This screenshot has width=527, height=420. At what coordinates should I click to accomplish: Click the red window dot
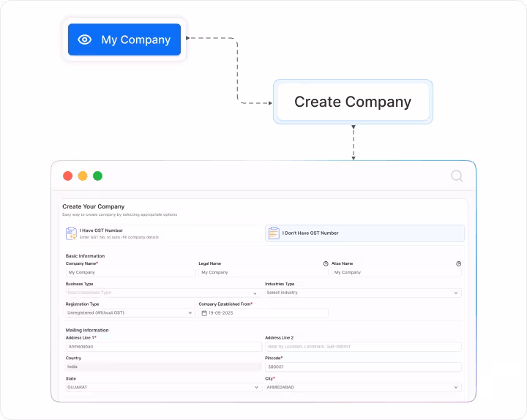pyautogui.click(x=68, y=176)
